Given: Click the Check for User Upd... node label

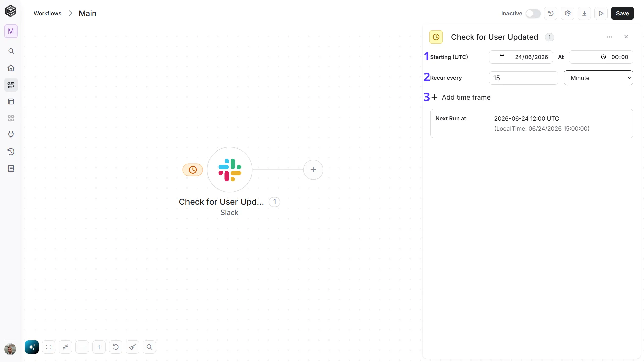Looking at the screenshot, I should (x=221, y=202).
